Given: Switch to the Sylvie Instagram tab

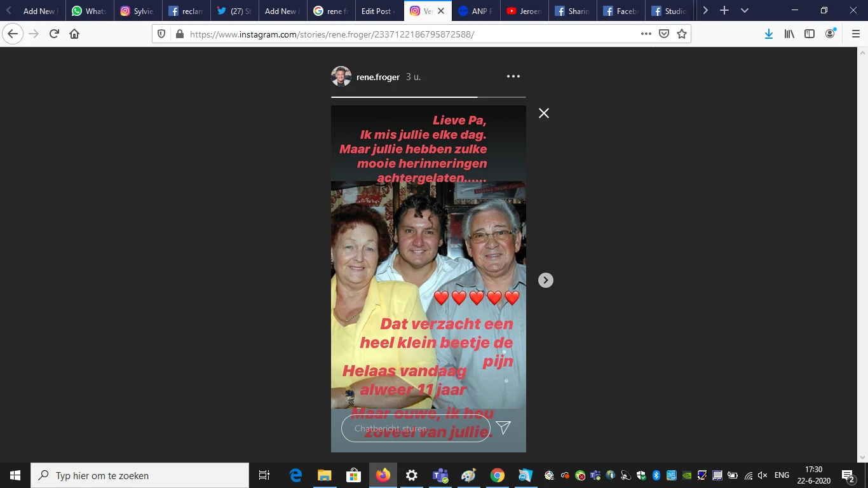Looking at the screenshot, I should 137,11.
